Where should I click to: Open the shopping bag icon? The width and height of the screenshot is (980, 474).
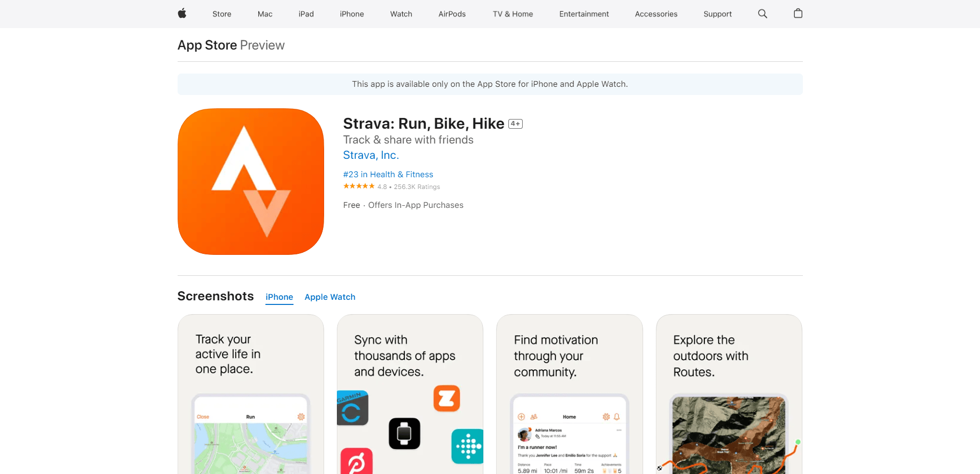coord(798,14)
